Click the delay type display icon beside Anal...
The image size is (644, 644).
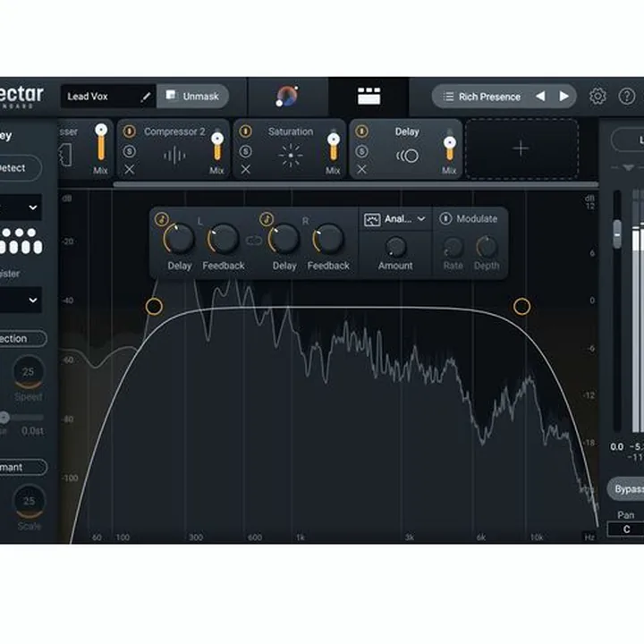click(x=372, y=220)
